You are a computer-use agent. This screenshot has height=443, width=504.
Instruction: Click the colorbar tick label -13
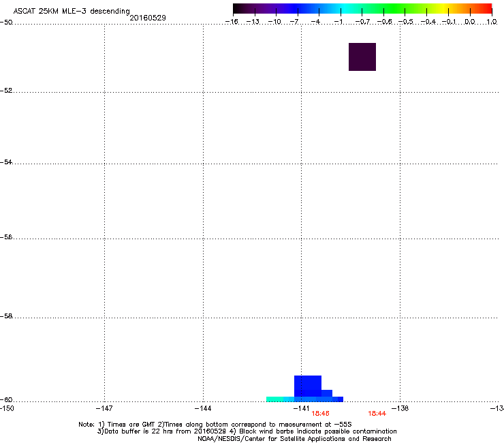pyautogui.click(x=253, y=22)
